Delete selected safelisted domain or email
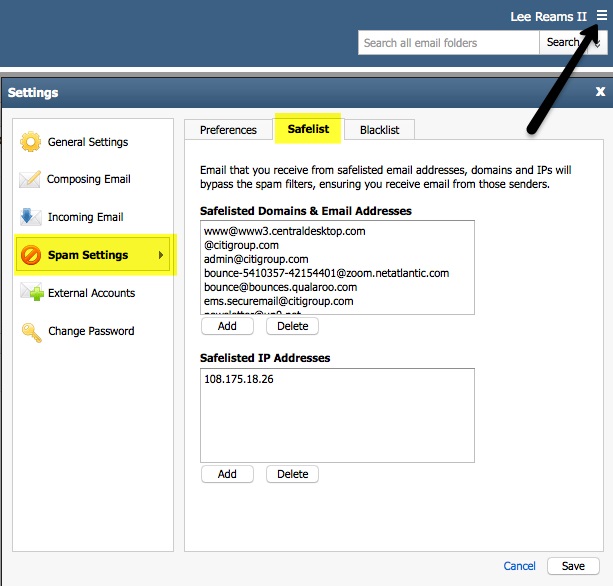Image resolution: width=613 pixels, height=586 pixels. point(292,326)
